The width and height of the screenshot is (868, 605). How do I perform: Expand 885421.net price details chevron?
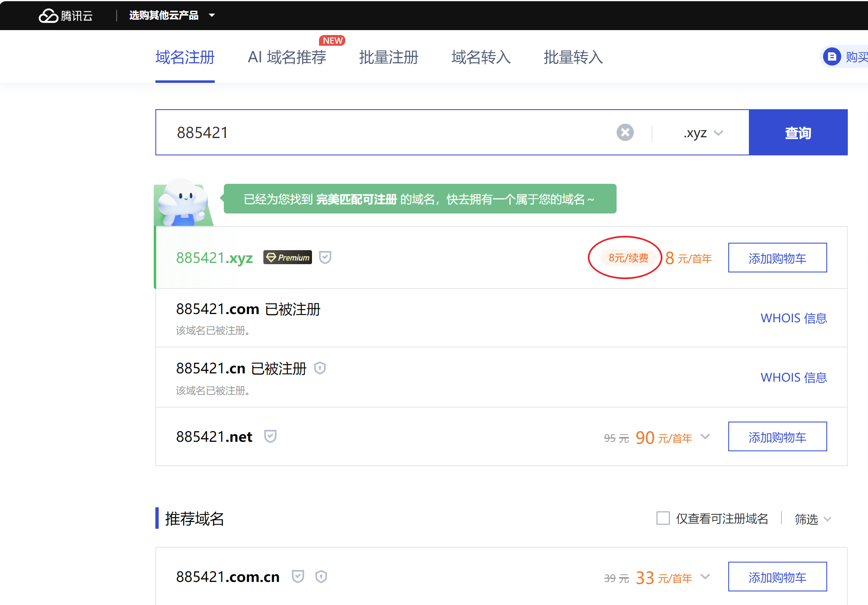[x=706, y=436]
